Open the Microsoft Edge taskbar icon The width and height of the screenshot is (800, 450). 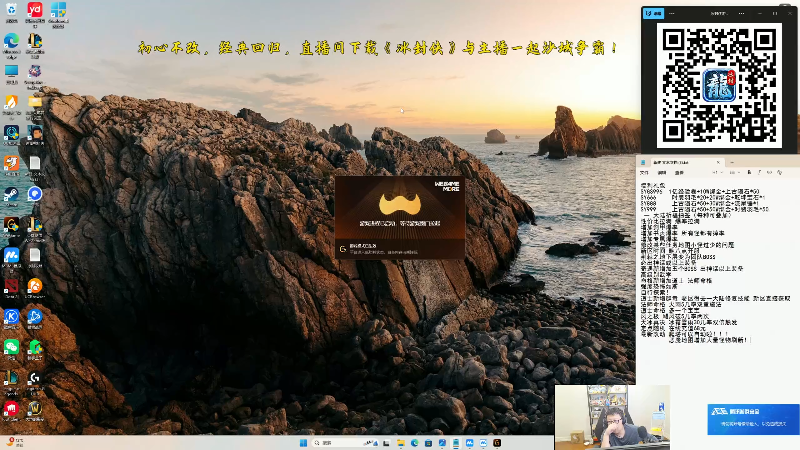[x=414, y=443]
